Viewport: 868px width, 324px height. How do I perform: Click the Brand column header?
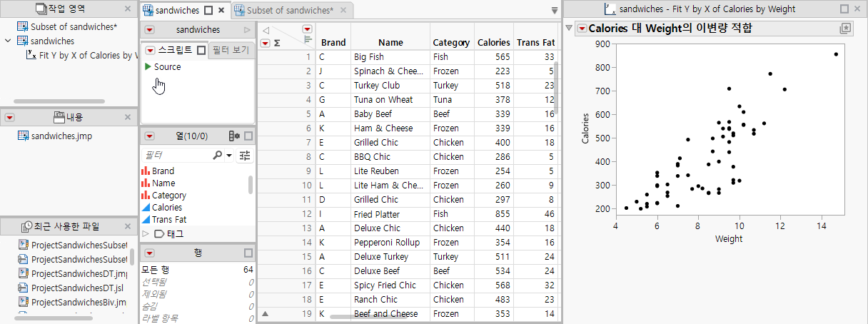(x=333, y=43)
